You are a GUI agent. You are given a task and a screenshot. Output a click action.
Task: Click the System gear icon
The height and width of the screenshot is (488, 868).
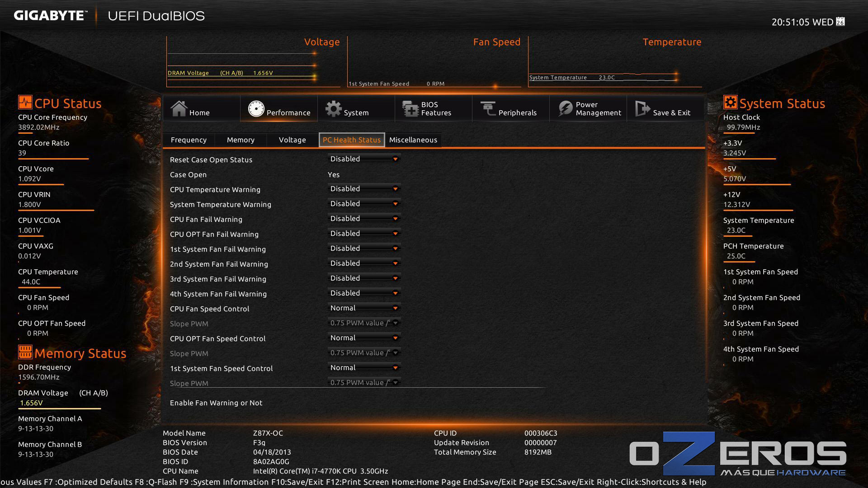[334, 108]
